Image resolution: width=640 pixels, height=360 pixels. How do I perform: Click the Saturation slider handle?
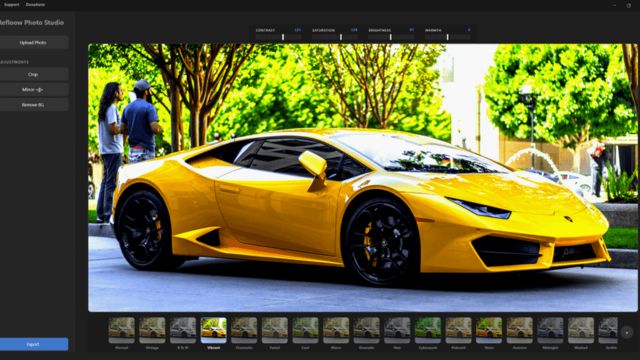click(341, 37)
